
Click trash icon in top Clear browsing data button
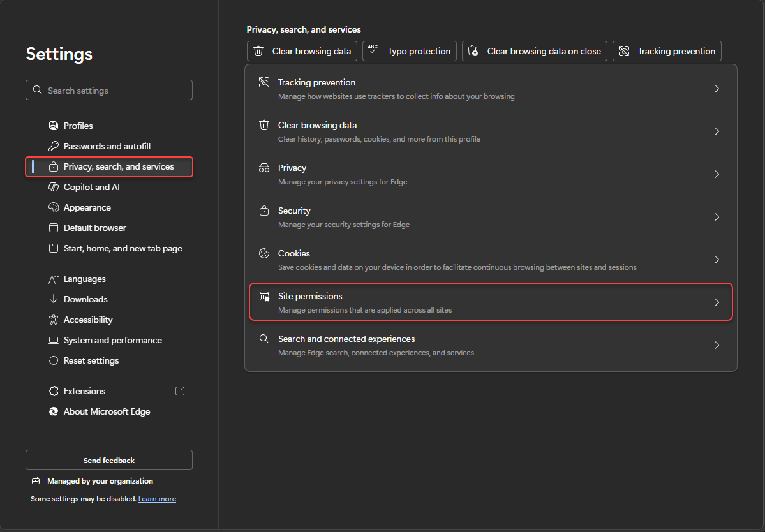[258, 51]
